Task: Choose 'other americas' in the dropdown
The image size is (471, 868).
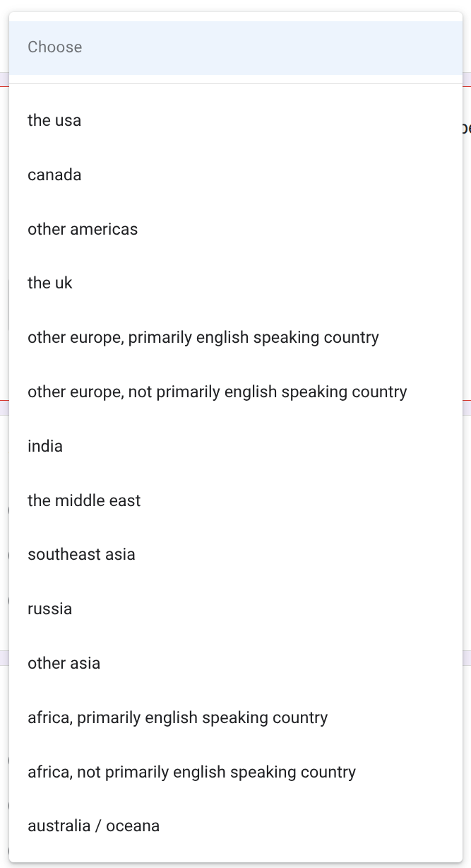Action: tap(83, 229)
